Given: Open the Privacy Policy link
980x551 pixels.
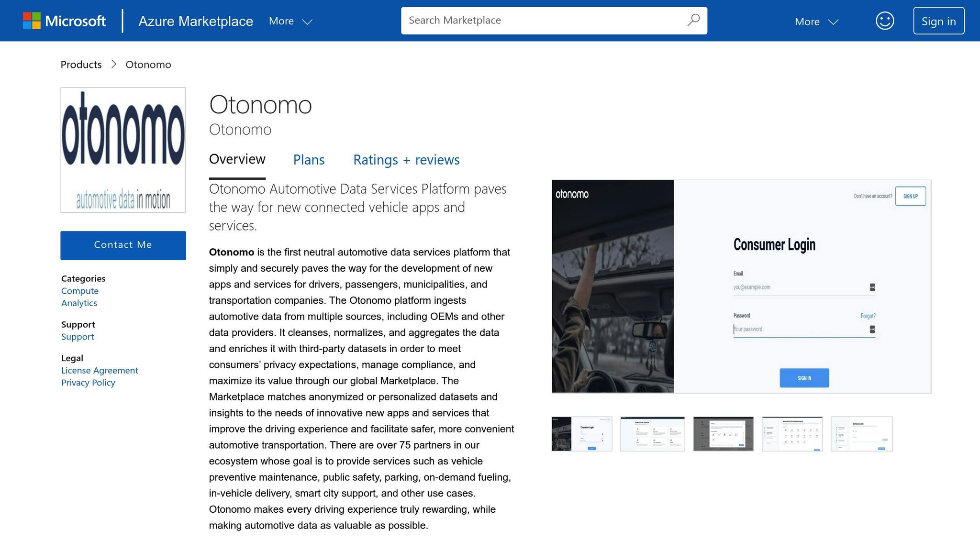Looking at the screenshot, I should click(x=88, y=383).
